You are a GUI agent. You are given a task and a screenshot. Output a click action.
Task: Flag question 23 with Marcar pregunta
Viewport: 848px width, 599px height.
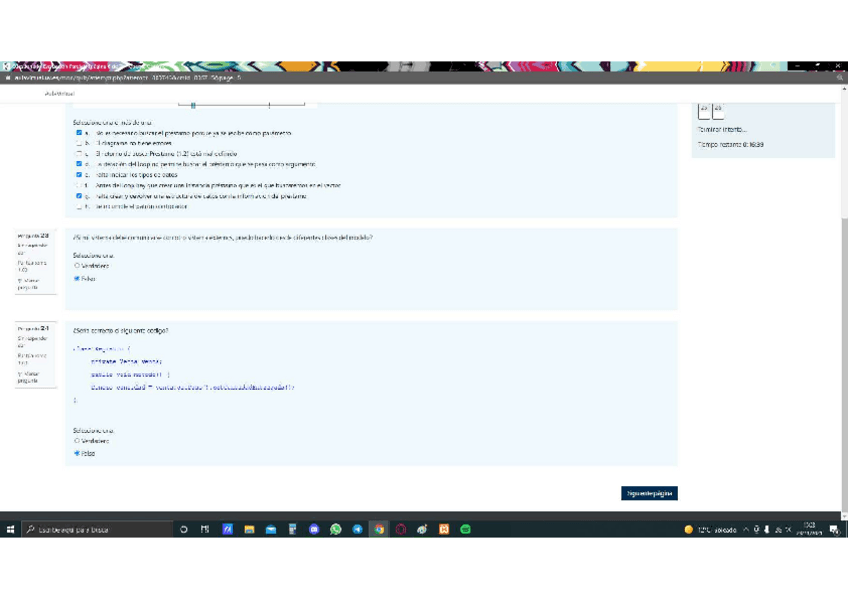pyautogui.click(x=29, y=284)
